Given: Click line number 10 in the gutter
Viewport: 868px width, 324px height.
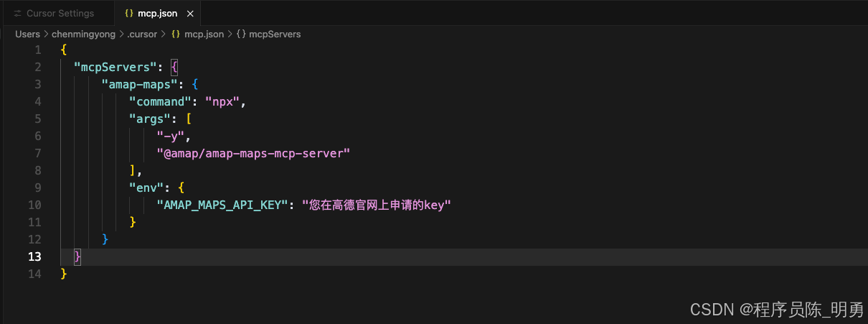Looking at the screenshot, I should pyautogui.click(x=35, y=205).
